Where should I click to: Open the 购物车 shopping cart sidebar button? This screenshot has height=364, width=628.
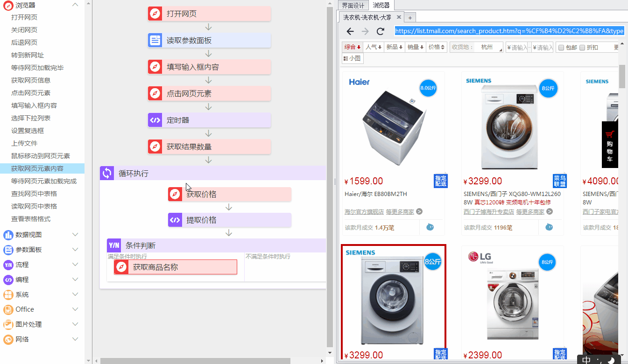click(610, 145)
